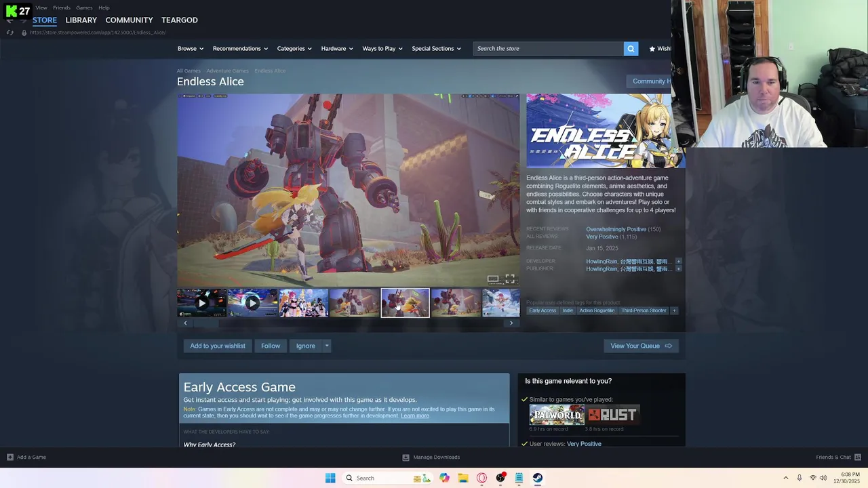The width and height of the screenshot is (868, 488).
Task: Open the Windows Start menu
Action: (330, 478)
